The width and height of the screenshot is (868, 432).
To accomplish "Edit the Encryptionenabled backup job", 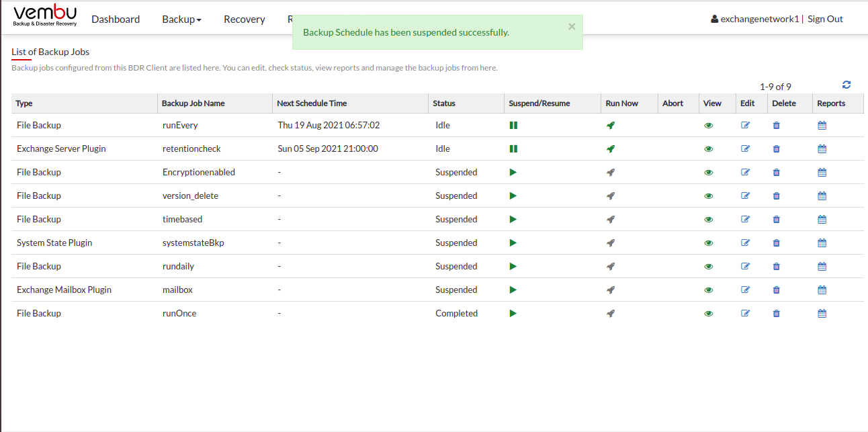I will tap(745, 172).
